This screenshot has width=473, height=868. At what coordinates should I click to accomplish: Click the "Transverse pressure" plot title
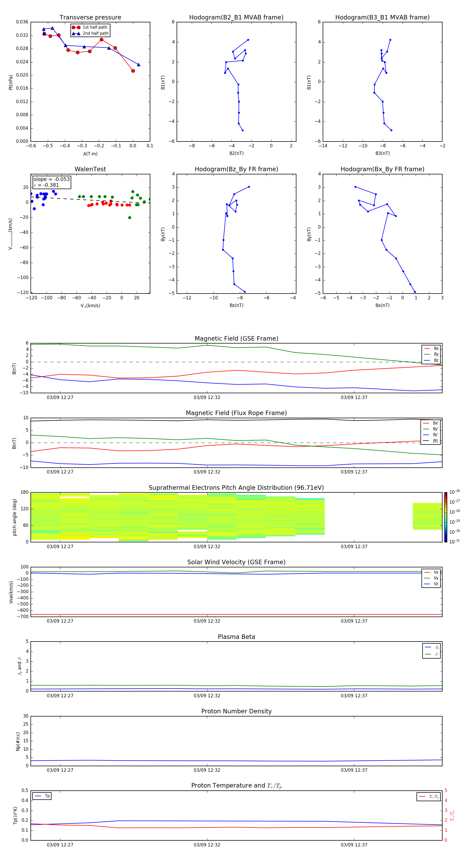90,18
